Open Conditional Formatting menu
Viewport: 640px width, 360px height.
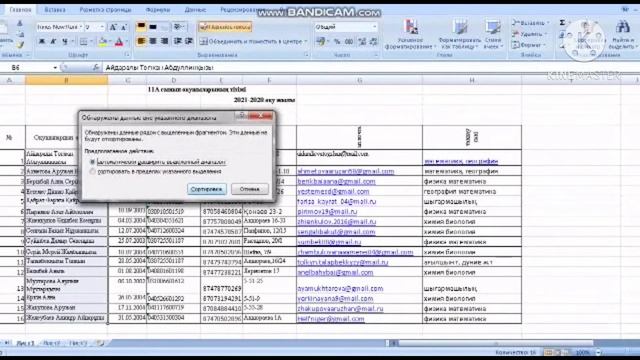point(410,35)
